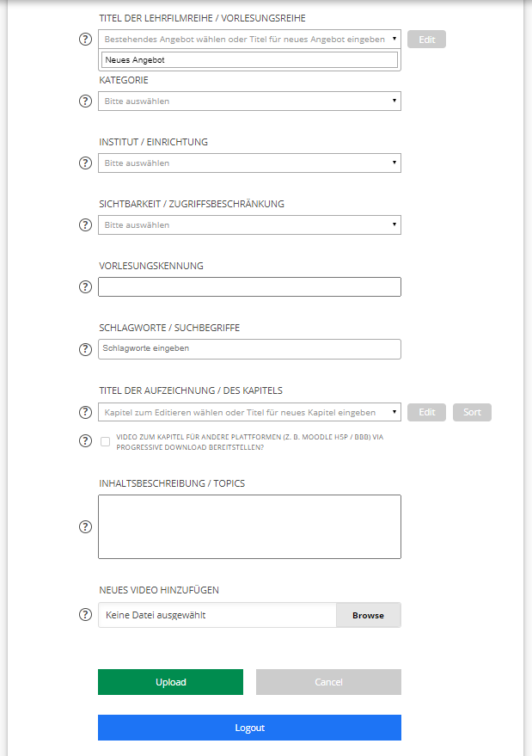Focus the Schlagworte eingeben input field
532x756 pixels.
pos(249,349)
